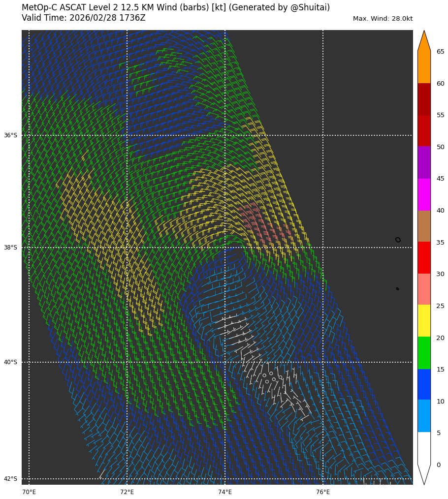This screenshot has width=448, height=499.
Task: Click the salmon-colored peak wind barbs cluster
Action: 261,224
